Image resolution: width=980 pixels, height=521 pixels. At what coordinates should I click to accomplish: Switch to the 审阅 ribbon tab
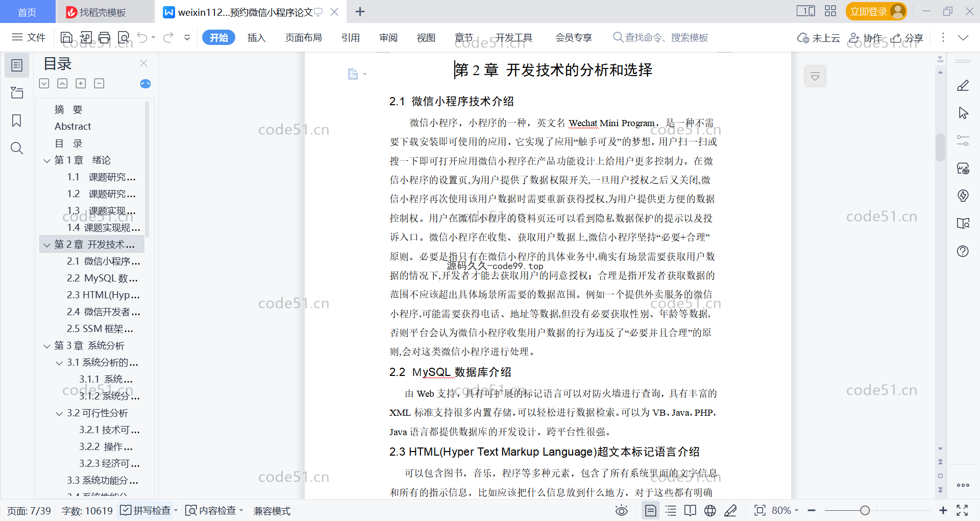click(388, 37)
